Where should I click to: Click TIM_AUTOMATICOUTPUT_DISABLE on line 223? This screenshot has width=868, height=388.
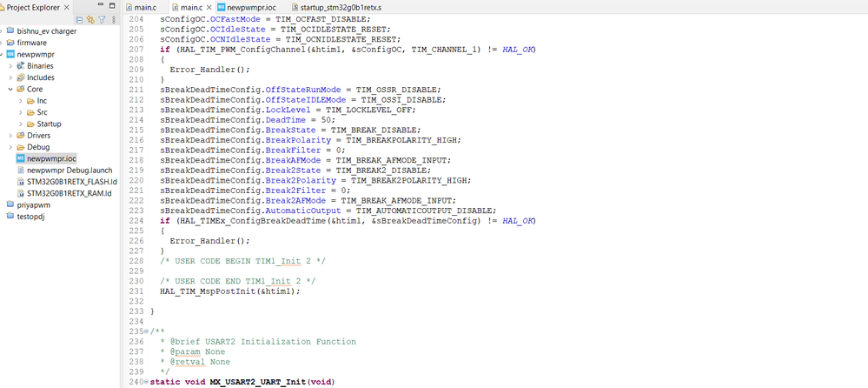[x=427, y=211]
